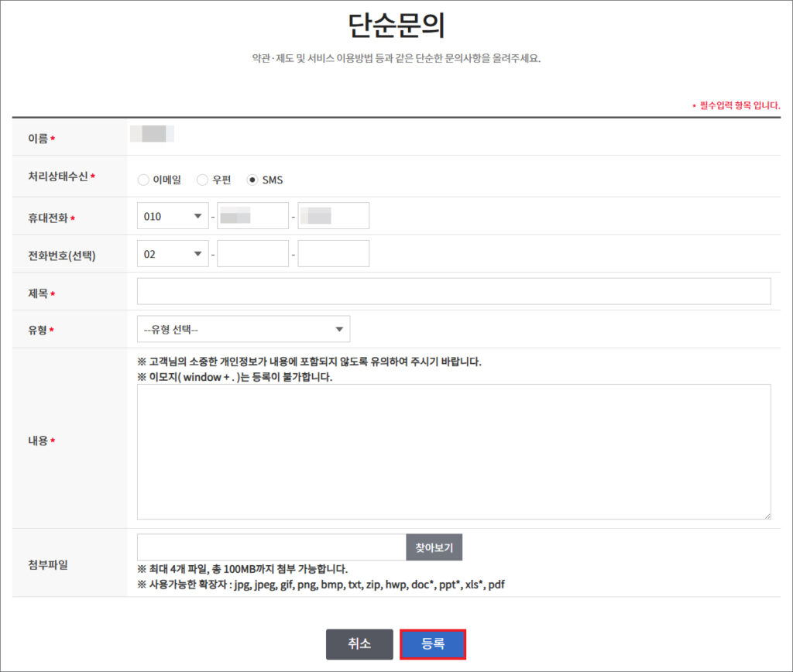Screen dimensions: 793x672
Task: Open the 유형 선택 dropdown
Action: [x=243, y=329]
